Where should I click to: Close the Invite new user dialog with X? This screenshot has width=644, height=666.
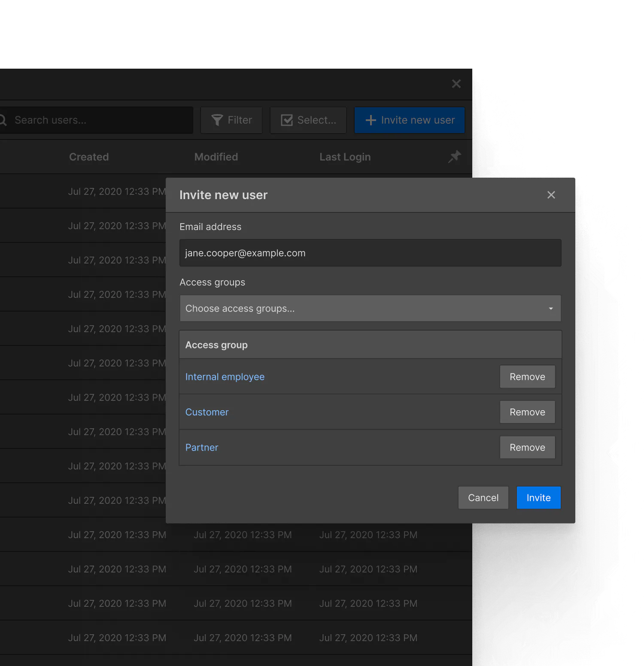[551, 195]
